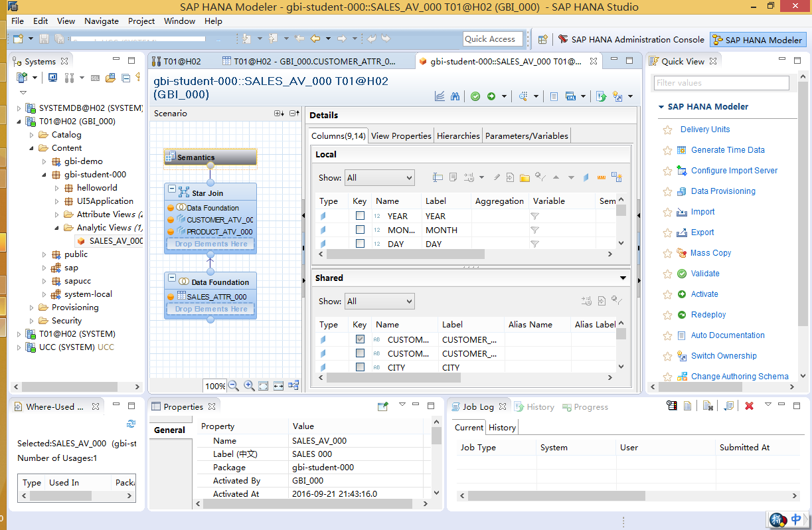This screenshot has width=812, height=530.
Task: Expand the Provisioning folder
Action: pyautogui.click(x=32, y=308)
